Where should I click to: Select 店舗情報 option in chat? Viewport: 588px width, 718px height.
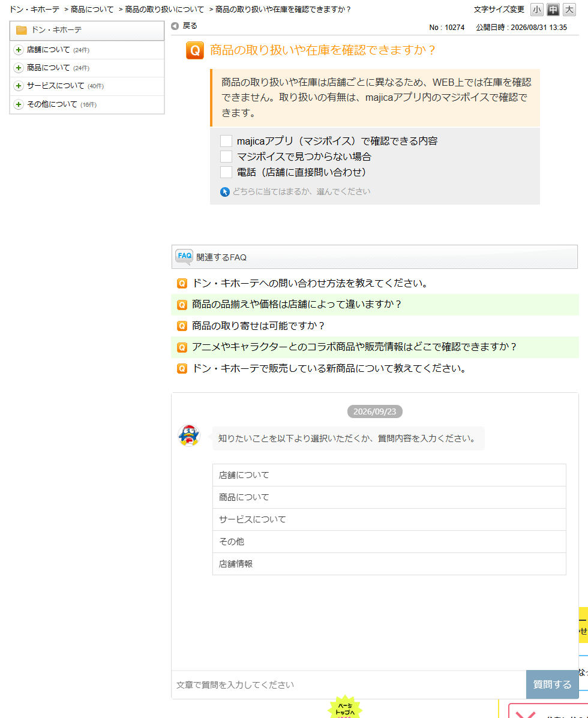click(389, 564)
